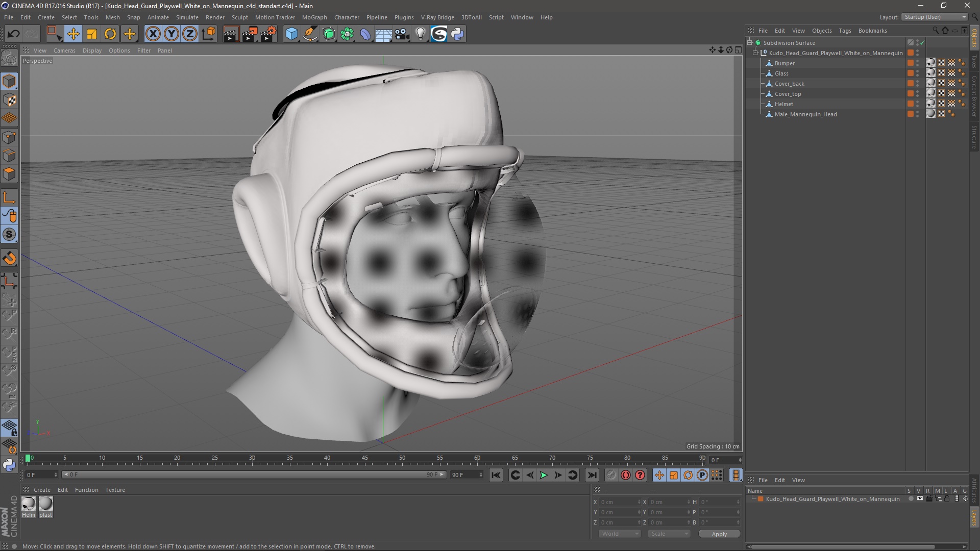Open the MoGraph menu
Viewport: 980px width, 551px height.
tap(314, 17)
